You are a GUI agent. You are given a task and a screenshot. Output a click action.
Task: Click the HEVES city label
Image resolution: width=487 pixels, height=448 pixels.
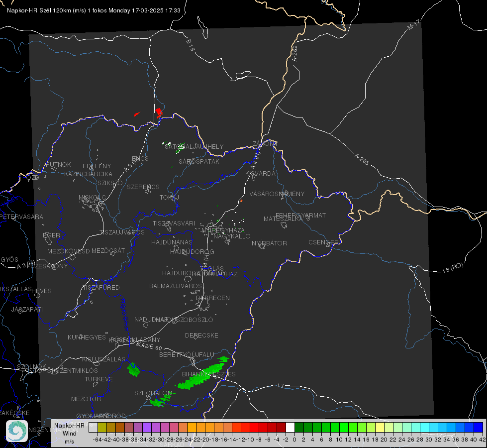point(42,291)
